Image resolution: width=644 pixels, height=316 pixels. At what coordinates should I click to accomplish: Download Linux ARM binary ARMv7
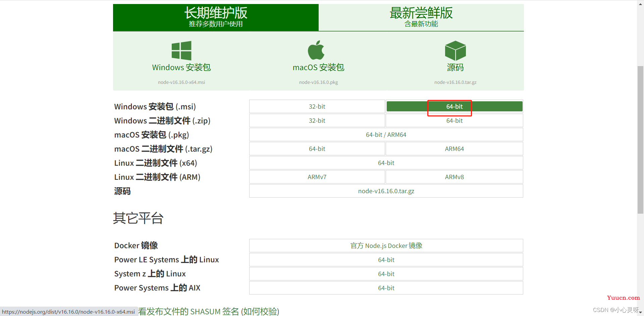click(317, 177)
